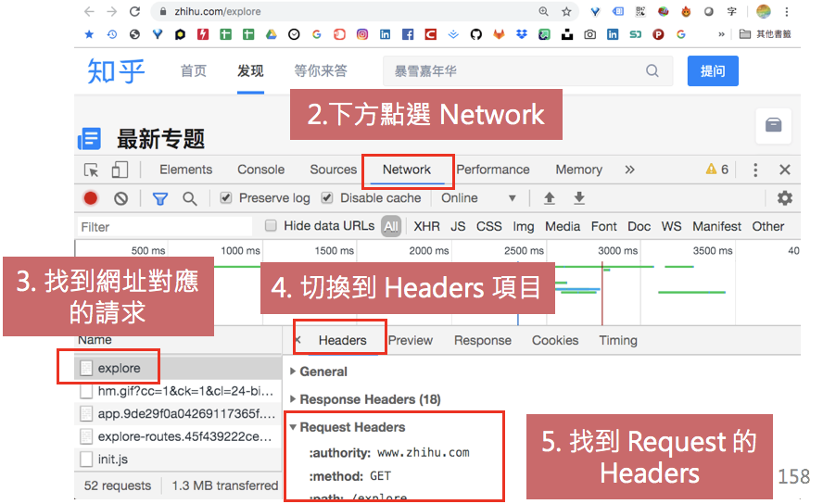Viewport: 823px width, 504px height.
Task: Click the warning count badge showing 6
Action: point(717,170)
